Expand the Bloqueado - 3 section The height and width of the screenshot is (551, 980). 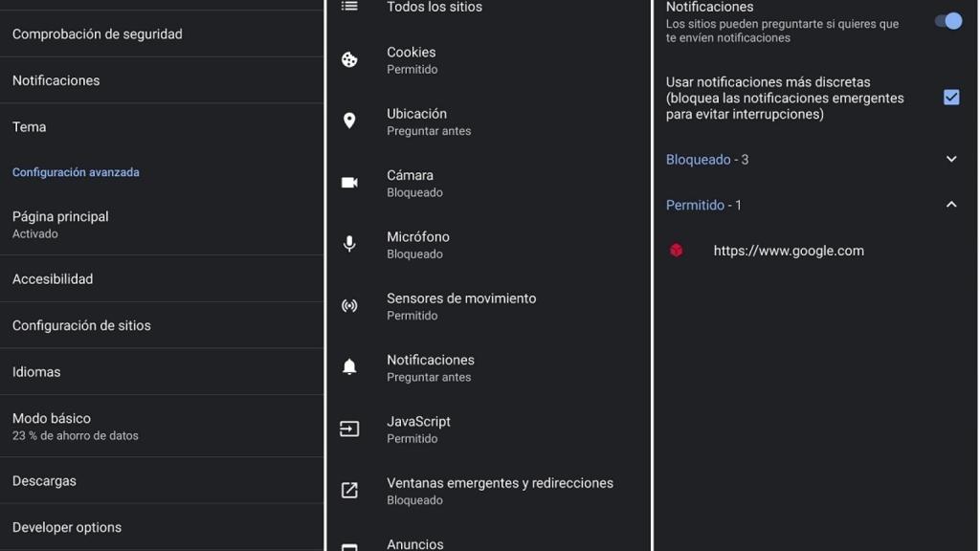pyautogui.click(x=950, y=159)
